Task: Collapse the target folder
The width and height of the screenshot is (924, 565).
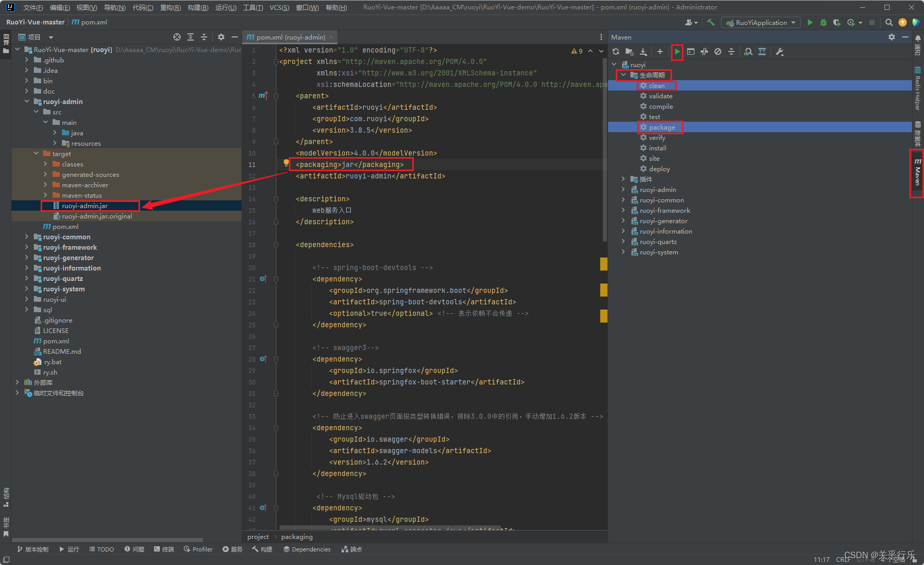Action: 36,153
